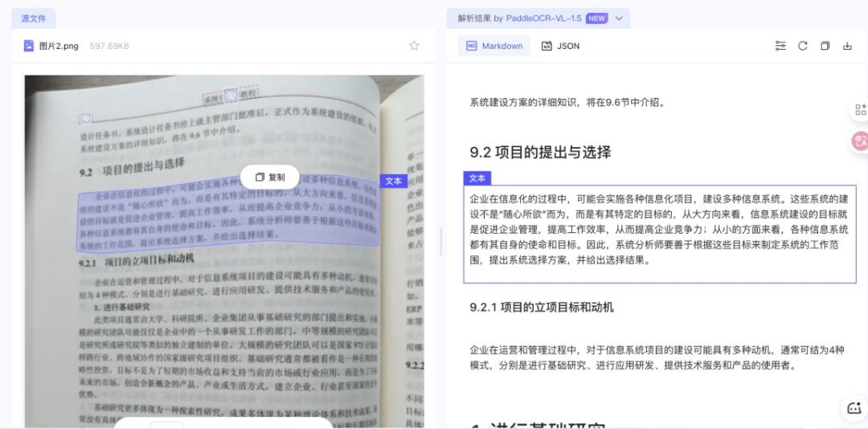Click the pink translate floating button

click(860, 141)
